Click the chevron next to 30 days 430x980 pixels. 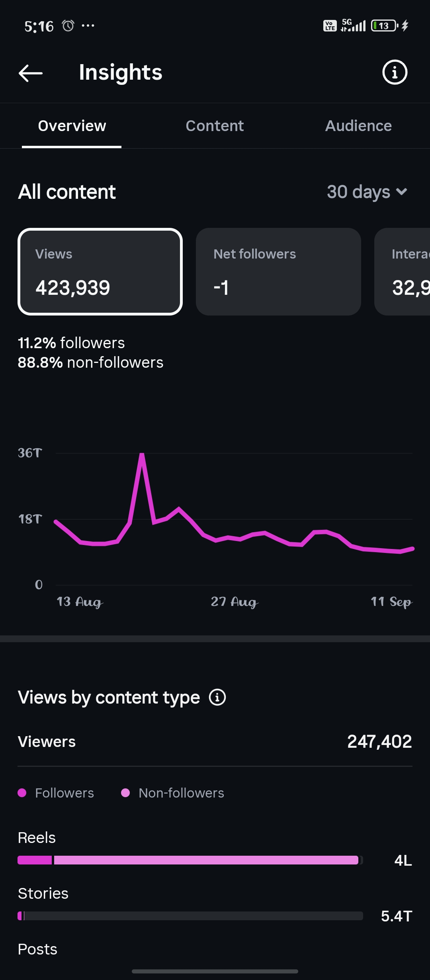[x=402, y=192]
